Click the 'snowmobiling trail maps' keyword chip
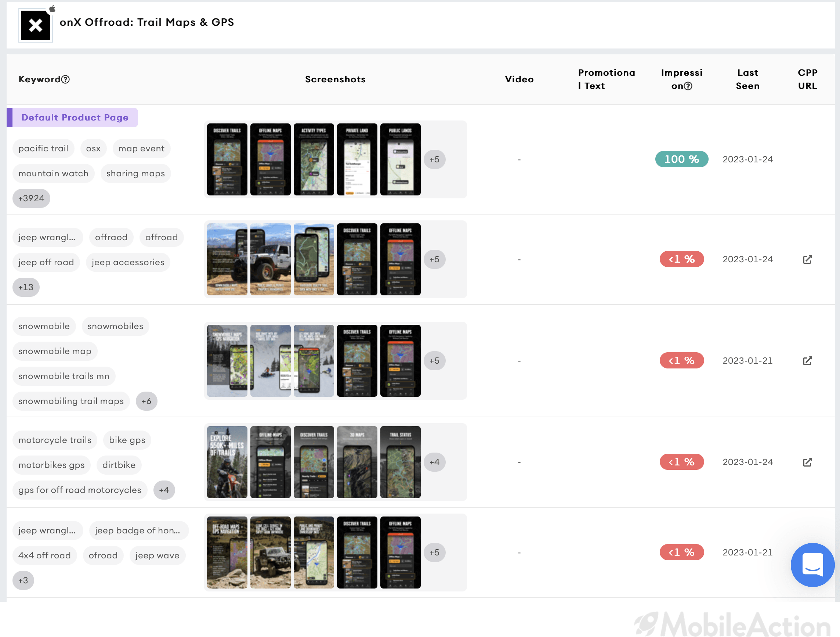This screenshot has height=637, width=840. 71,401
